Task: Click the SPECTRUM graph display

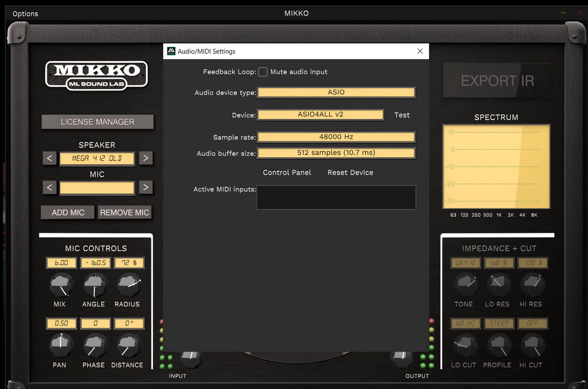Action: click(496, 166)
